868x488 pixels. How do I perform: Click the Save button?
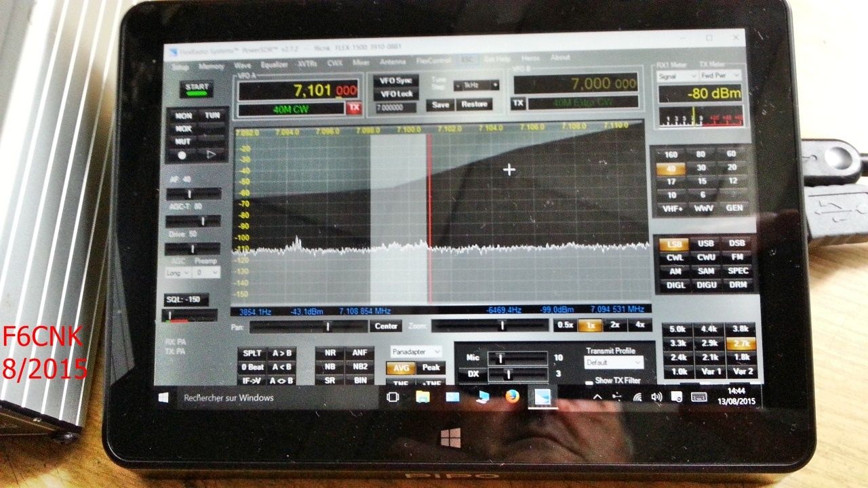coord(440,104)
